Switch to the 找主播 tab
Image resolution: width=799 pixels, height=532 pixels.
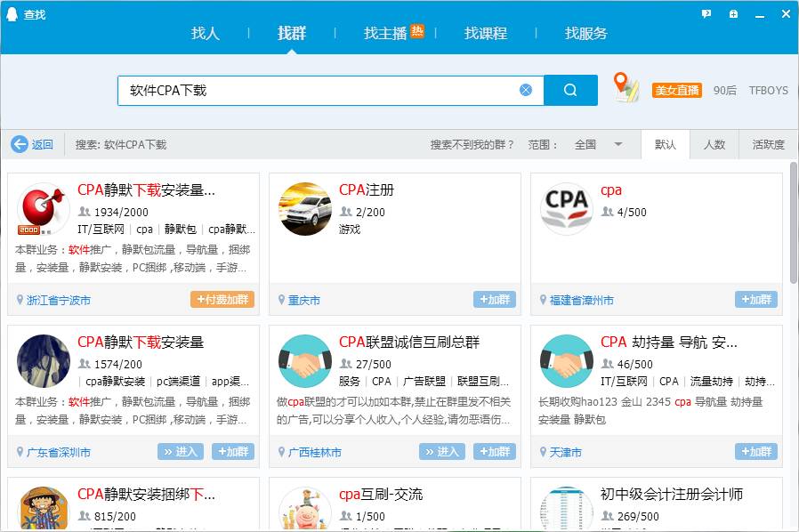385,33
